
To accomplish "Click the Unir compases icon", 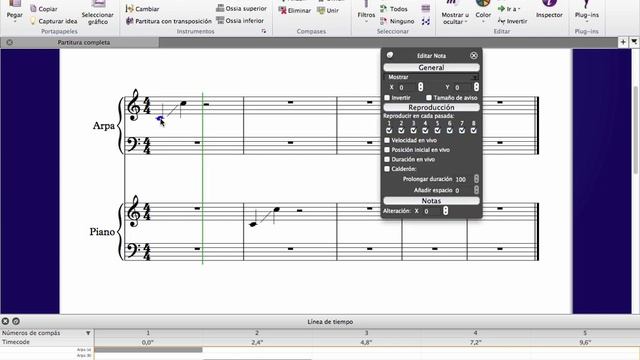I will click(321, 10).
